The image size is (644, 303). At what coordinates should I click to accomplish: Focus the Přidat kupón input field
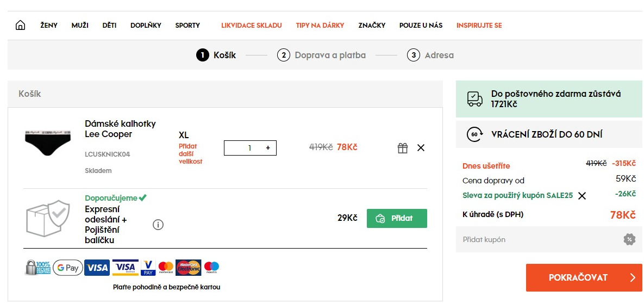point(538,239)
